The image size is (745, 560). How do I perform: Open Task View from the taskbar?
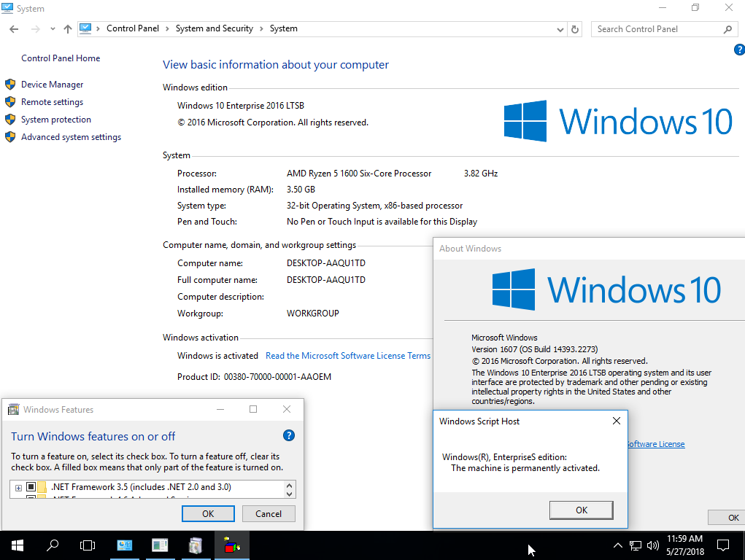88,545
